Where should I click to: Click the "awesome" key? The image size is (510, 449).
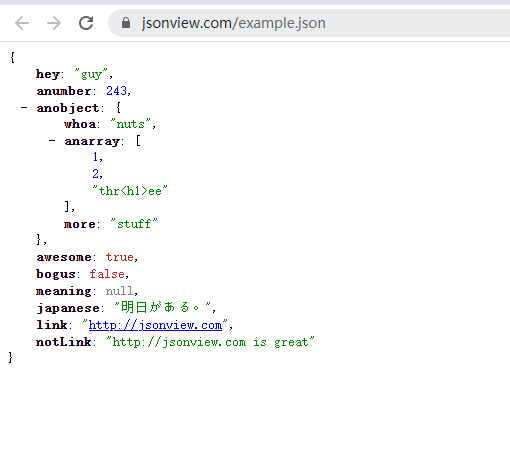[64, 257]
